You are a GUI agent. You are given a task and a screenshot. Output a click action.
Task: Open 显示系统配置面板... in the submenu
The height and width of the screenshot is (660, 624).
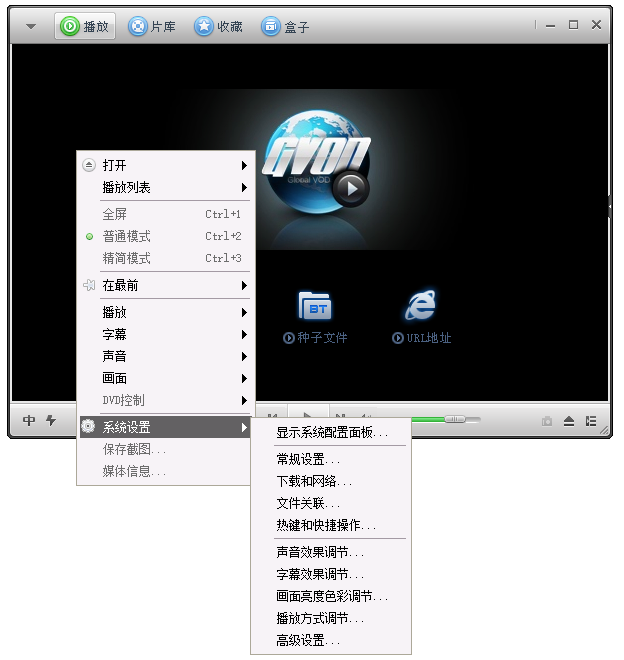coord(331,432)
